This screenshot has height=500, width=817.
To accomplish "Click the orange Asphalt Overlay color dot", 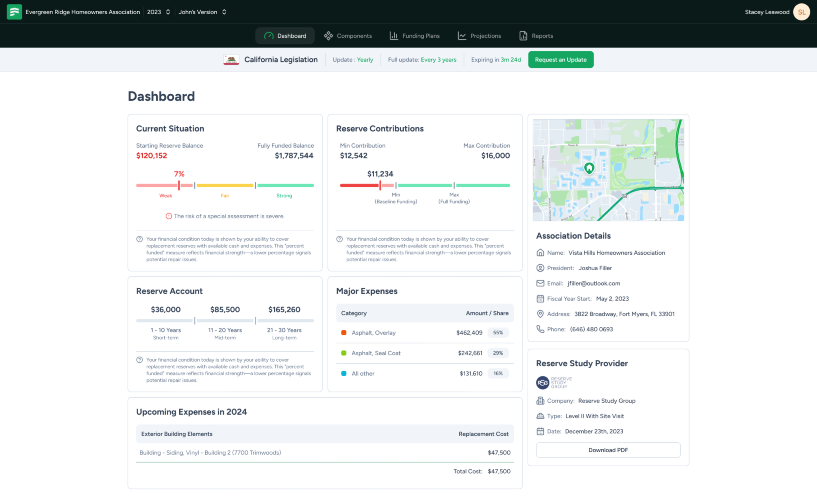I will [343, 332].
